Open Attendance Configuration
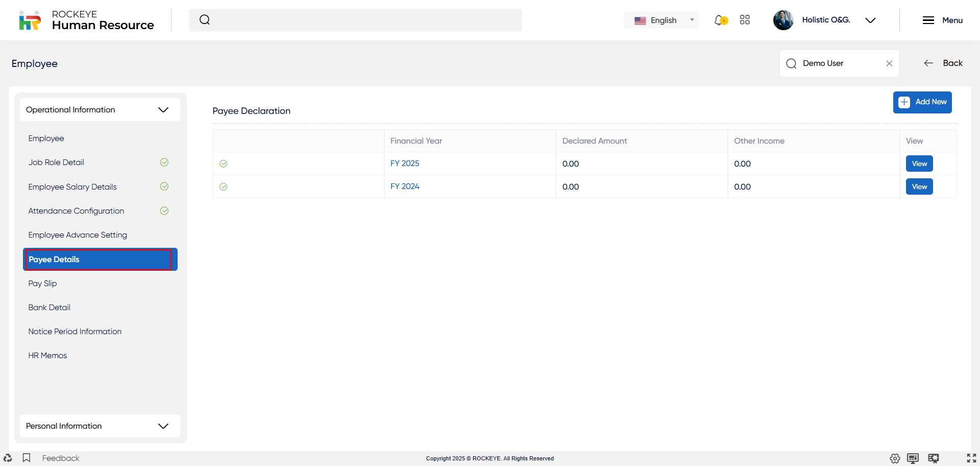Screen dimensions: 980x466 pos(76,211)
